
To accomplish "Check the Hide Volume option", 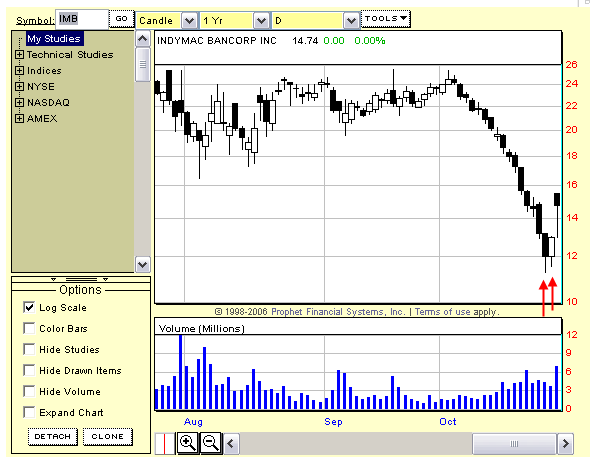I will coord(29,391).
